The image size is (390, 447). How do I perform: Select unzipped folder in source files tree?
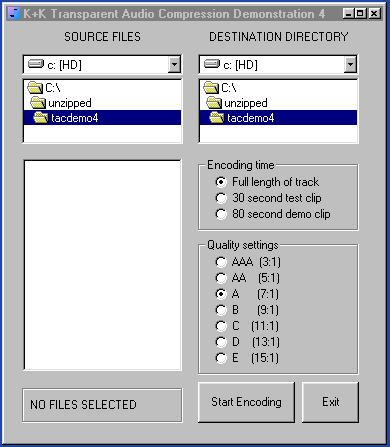click(x=102, y=103)
